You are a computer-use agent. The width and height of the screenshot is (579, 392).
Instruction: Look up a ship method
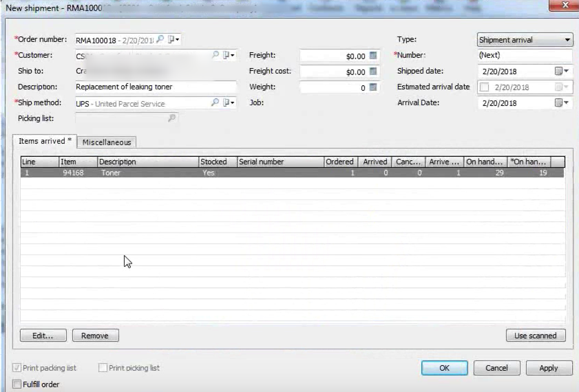point(215,102)
